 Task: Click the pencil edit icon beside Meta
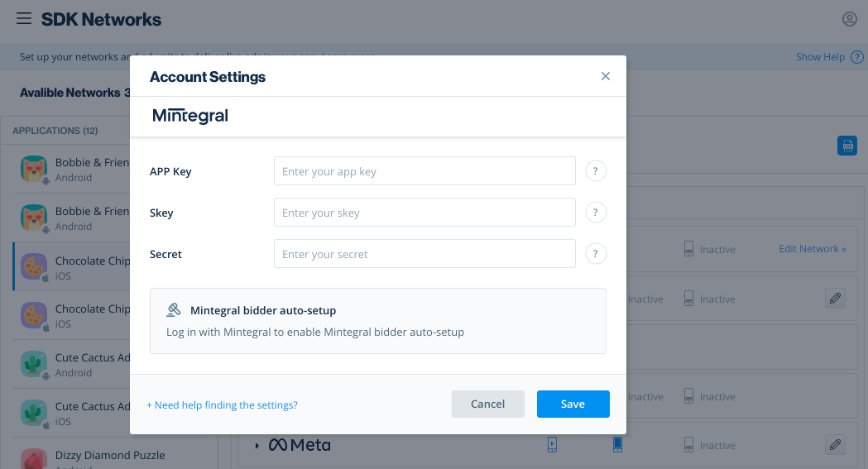pos(835,445)
